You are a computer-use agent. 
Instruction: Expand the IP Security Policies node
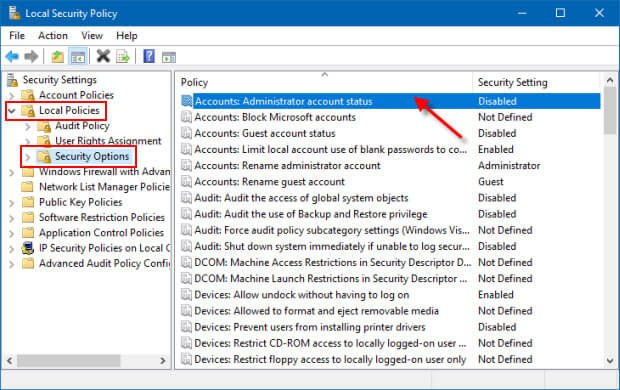coord(12,249)
